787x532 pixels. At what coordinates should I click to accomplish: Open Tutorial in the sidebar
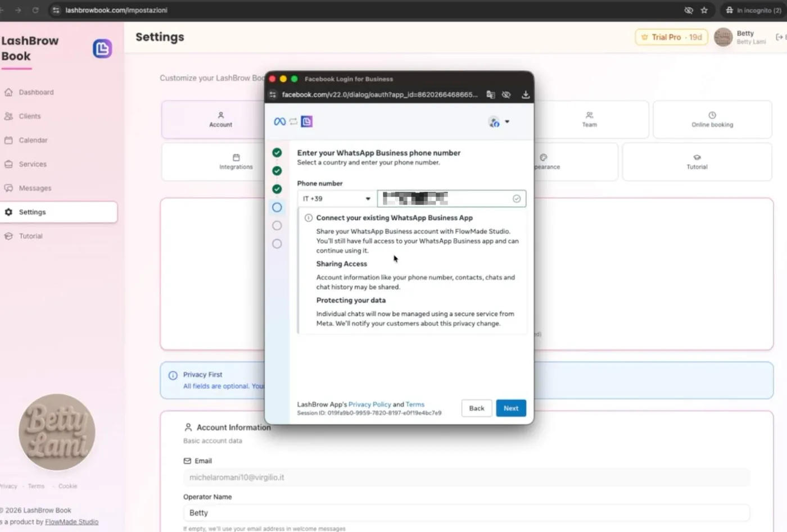[x=30, y=236]
